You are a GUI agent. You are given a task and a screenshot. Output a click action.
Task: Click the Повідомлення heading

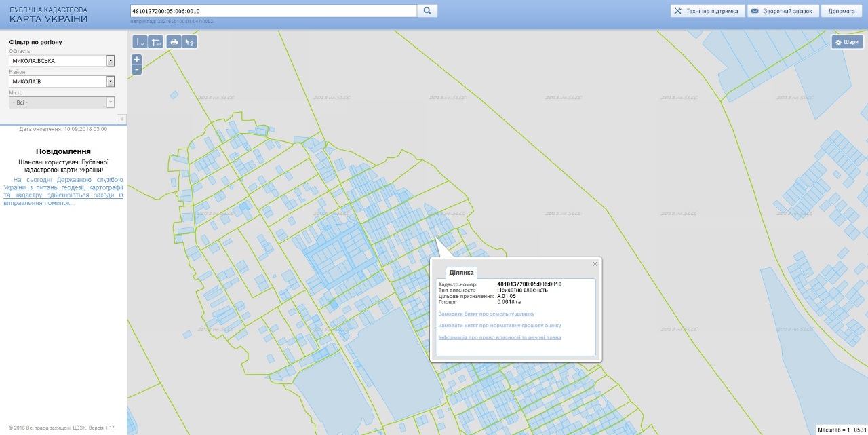tap(63, 151)
